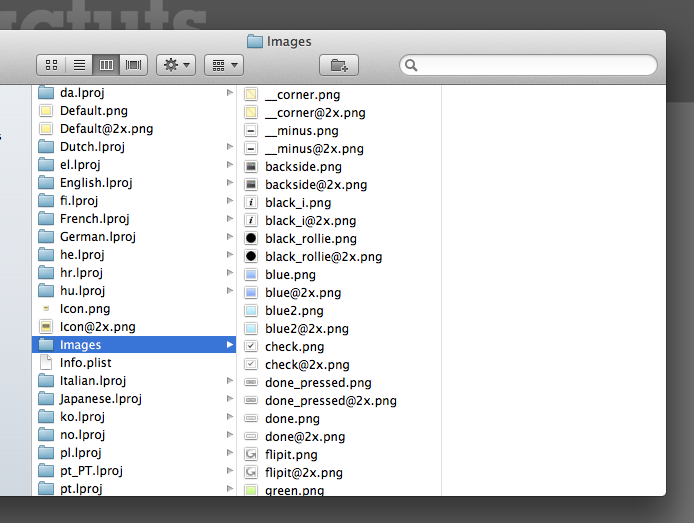Click the Info.plist document icon
Screen dimensions: 694x523
point(46,362)
